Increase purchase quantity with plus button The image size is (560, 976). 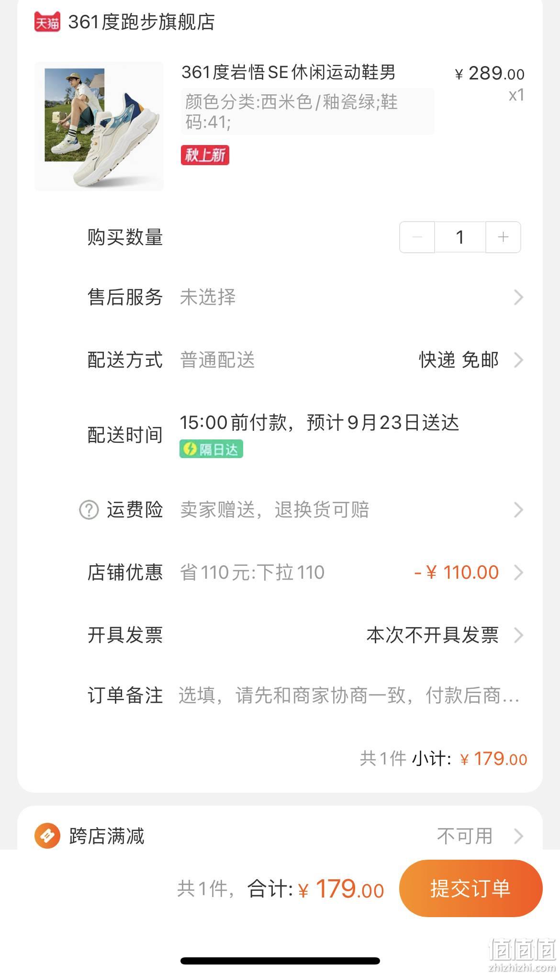(503, 237)
